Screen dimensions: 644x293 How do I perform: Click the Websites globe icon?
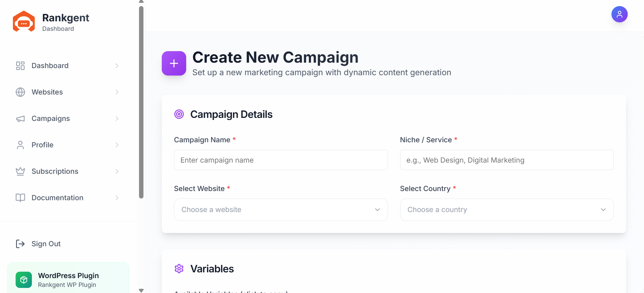[20, 92]
